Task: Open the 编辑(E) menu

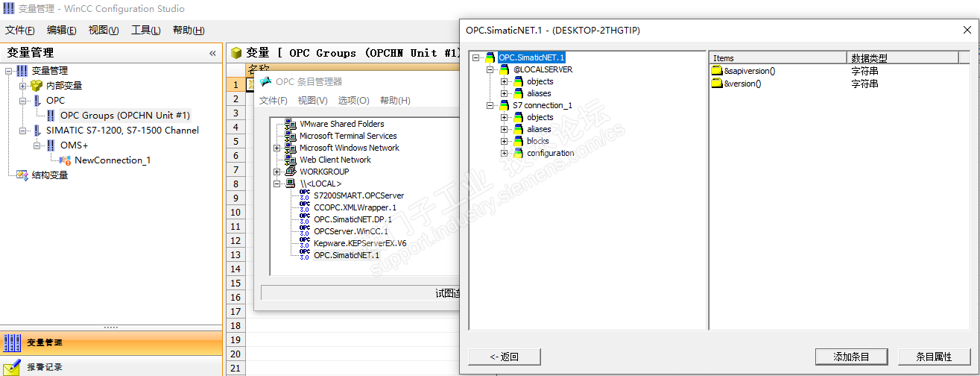Action: 62,31
